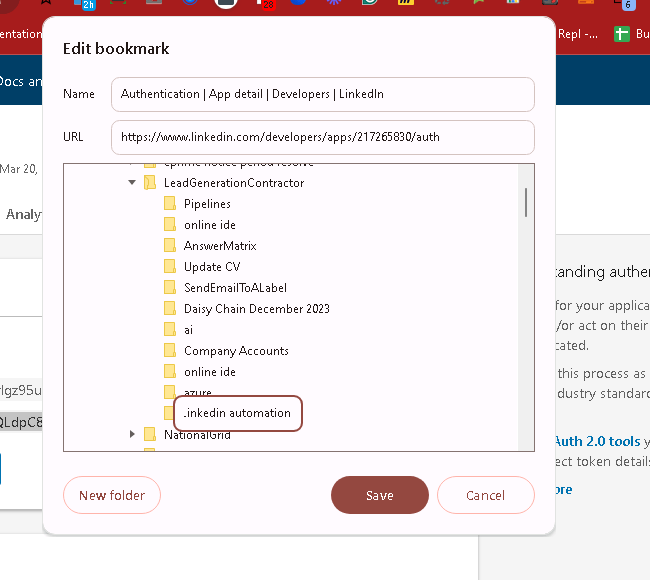650x580 pixels.
Task: Pick the online ide folder under Pipelines
Action: tap(210, 225)
